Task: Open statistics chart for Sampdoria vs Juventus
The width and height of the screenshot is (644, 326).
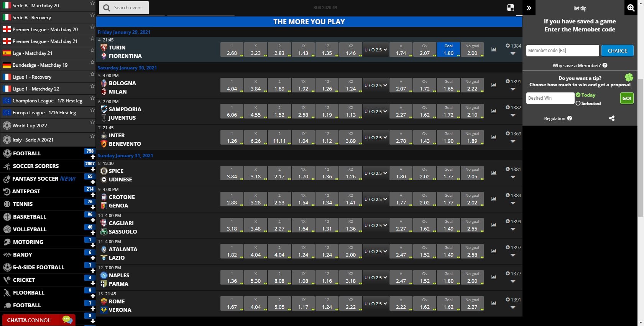Action: pyautogui.click(x=494, y=111)
